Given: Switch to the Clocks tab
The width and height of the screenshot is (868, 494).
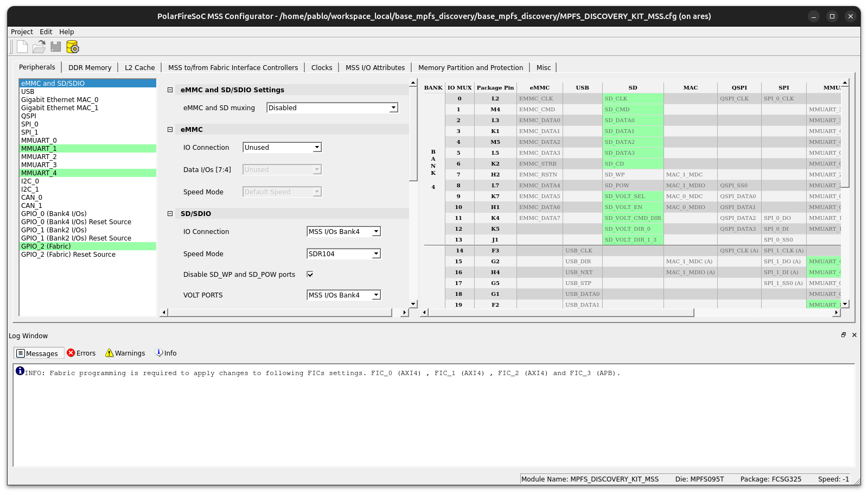Looking at the screenshot, I should pyautogui.click(x=322, y=67).
